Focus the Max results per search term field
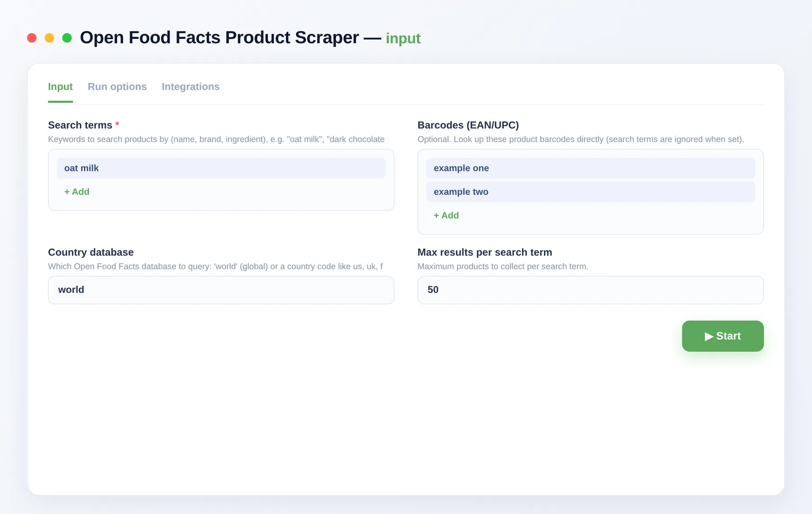 591,290
